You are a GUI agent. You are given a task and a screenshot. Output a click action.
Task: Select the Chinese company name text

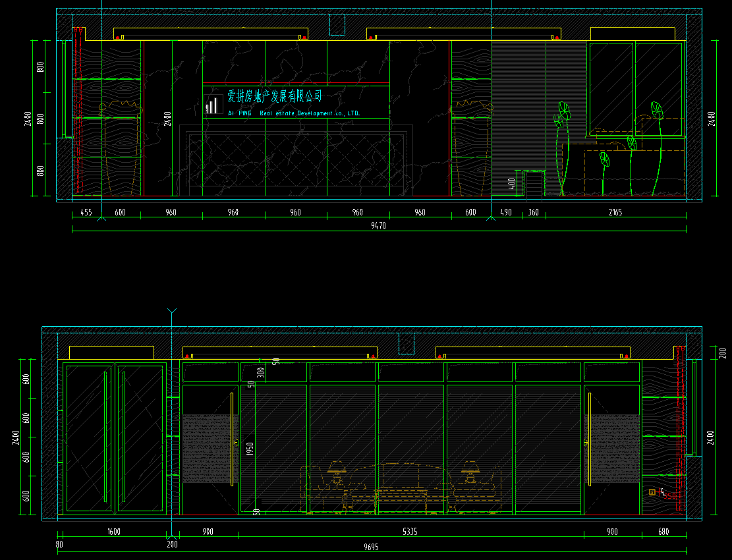[275, 96]
